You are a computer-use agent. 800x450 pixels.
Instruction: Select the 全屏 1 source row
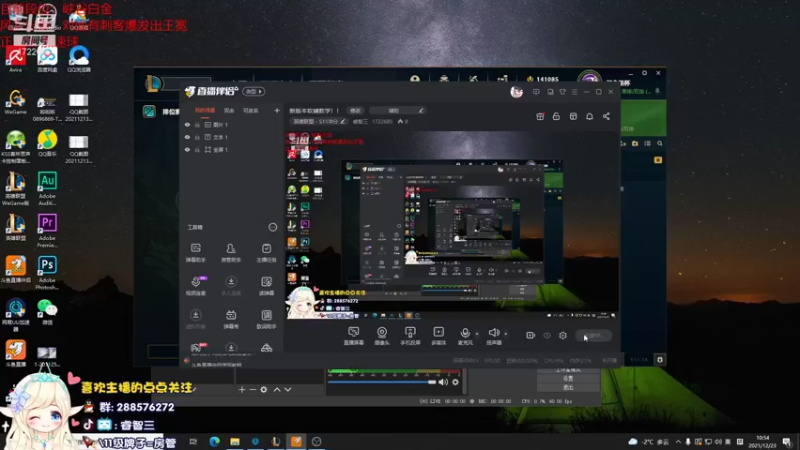point(232,149)
